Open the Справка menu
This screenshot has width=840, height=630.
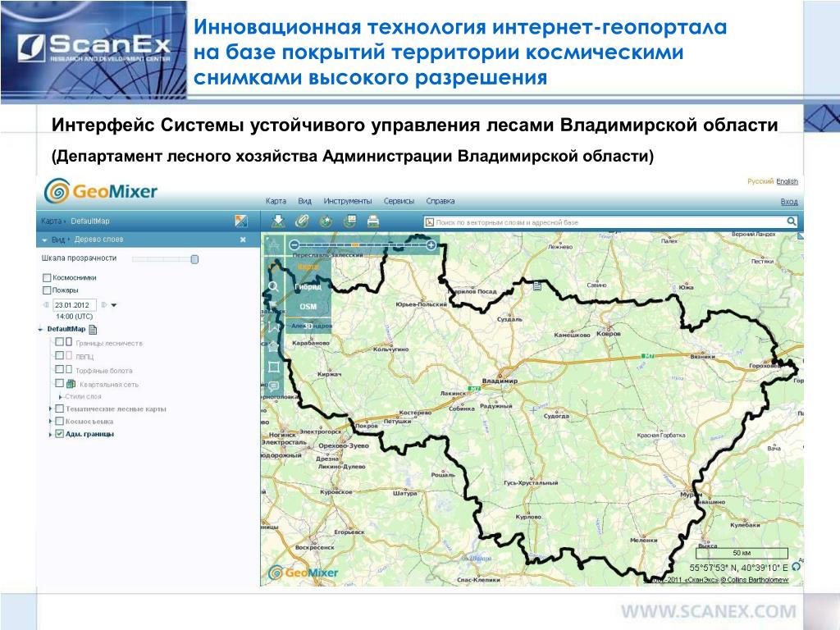coord(441,201)
